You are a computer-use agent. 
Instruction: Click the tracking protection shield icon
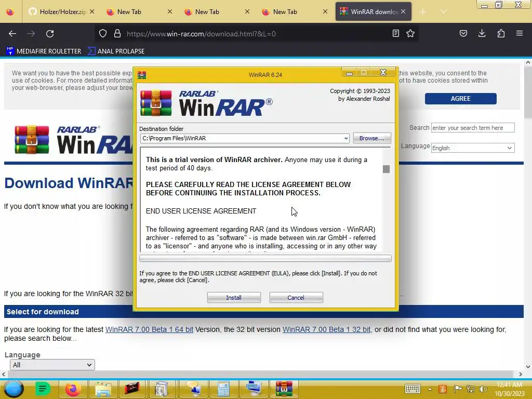click(x=103, y=34)
